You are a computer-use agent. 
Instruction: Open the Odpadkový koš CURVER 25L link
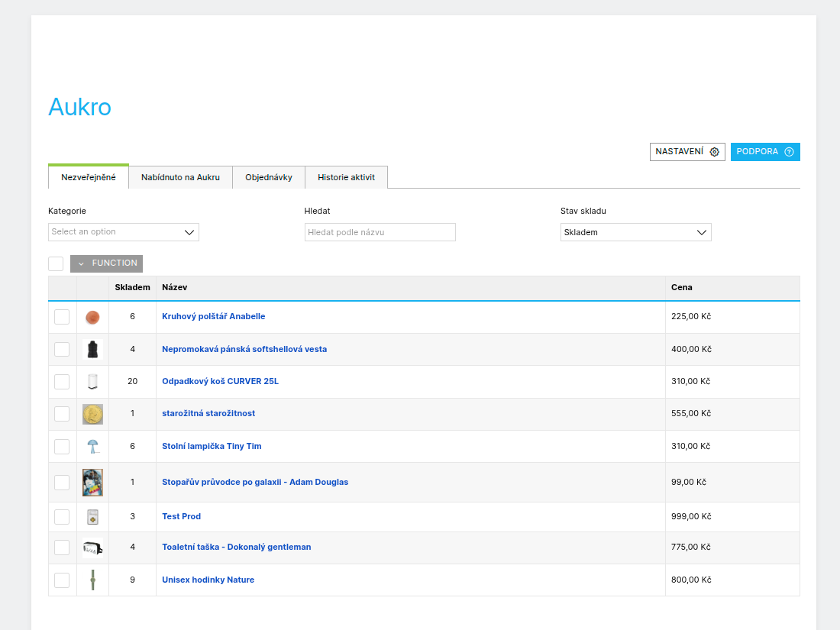tap(220, 381)
